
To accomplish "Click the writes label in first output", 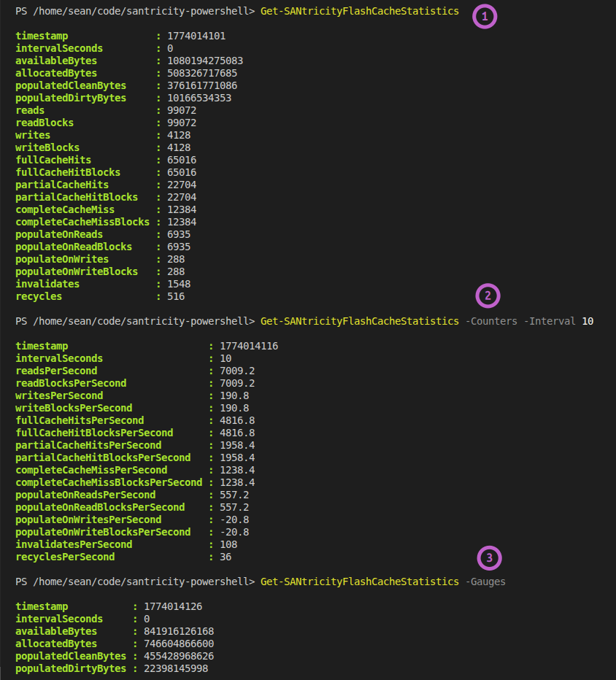I will tap(33, 135).
